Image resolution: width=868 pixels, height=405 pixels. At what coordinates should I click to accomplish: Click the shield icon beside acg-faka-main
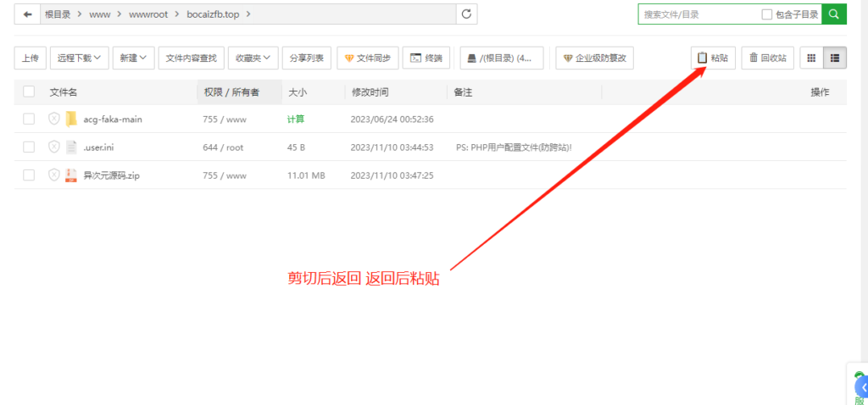[x=53, y=119]
